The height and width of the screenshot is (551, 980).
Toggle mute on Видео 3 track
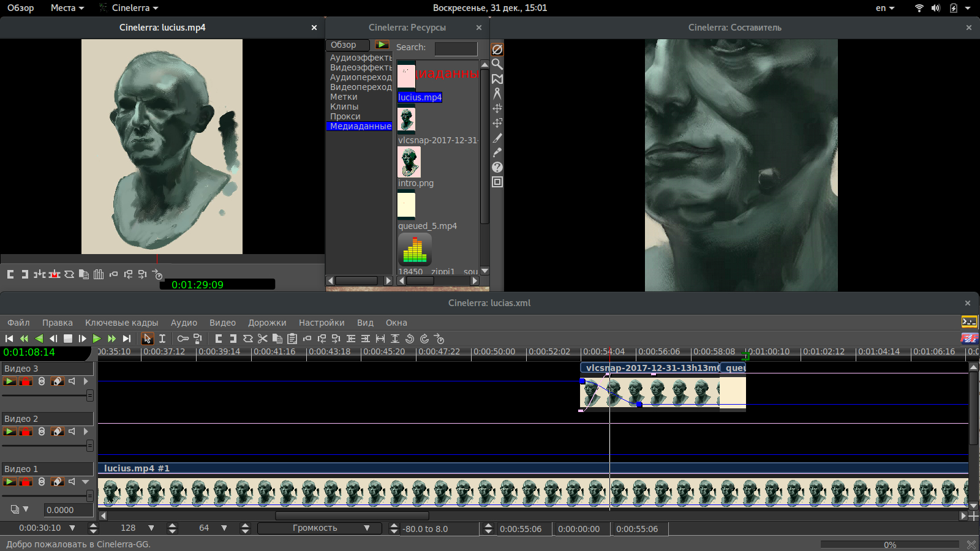72,381
